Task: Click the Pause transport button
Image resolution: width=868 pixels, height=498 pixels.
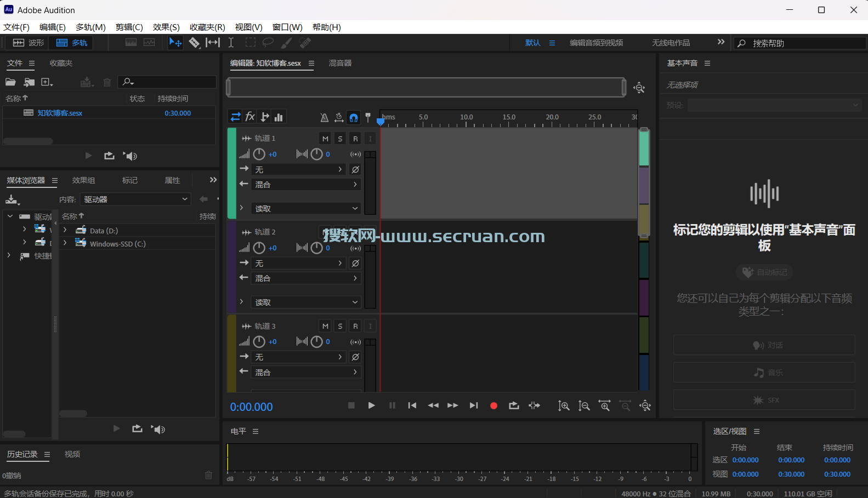Action: (392, 405)
